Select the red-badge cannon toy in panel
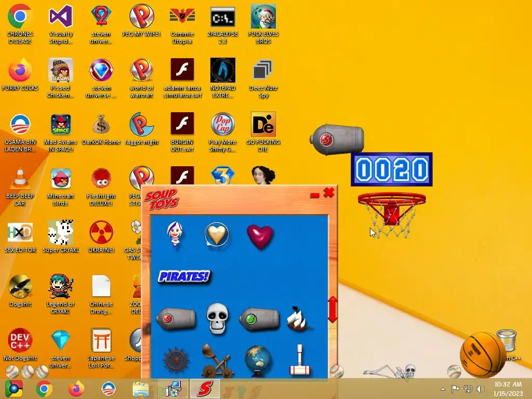Viewport: 532px width, 399px height. tap(176, 318)
